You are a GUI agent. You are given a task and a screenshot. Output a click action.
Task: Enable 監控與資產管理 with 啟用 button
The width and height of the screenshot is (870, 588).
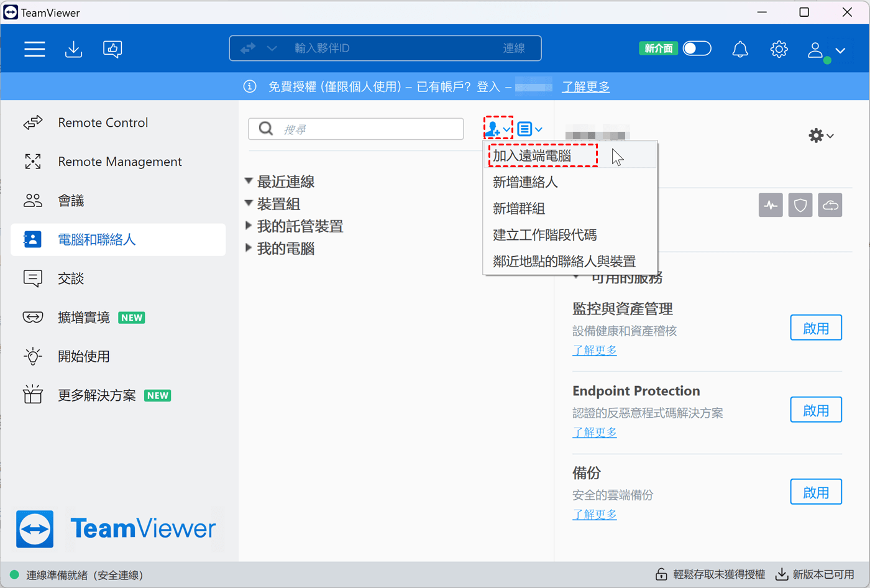click(815, 328)
